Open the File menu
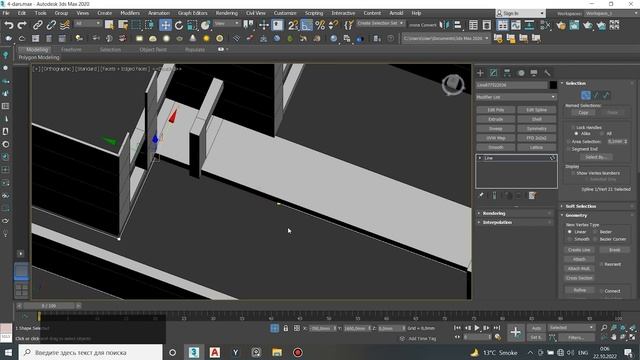 pyautogui.click(x=6, y=13)
